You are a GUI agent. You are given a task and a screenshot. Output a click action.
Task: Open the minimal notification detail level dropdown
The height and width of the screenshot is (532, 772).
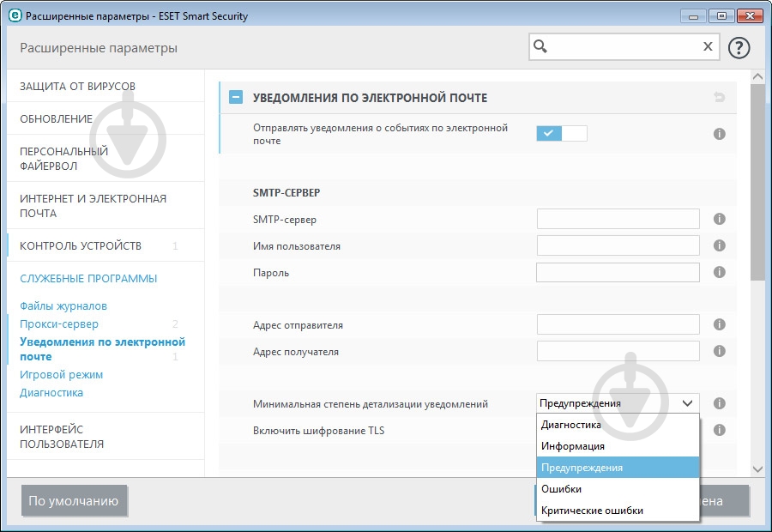point(616,402)
